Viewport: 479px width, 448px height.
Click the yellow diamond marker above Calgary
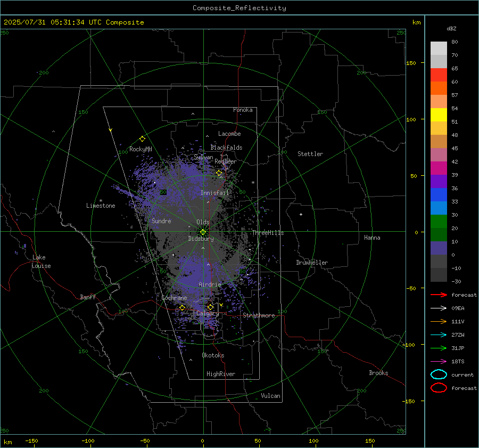[x=210, y=307]
